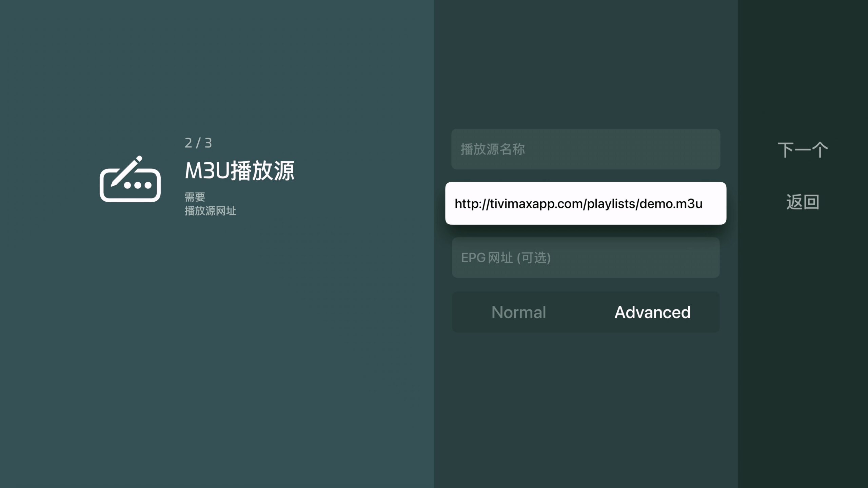
Task: Select the Advanced mode option
Action: tap(652, 312)
